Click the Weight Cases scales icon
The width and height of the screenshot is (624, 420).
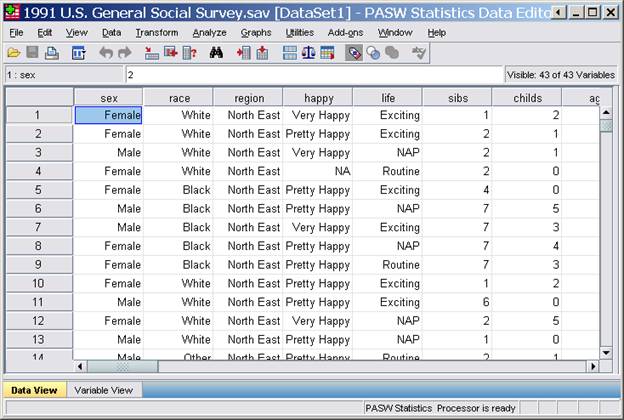[308, 53]
